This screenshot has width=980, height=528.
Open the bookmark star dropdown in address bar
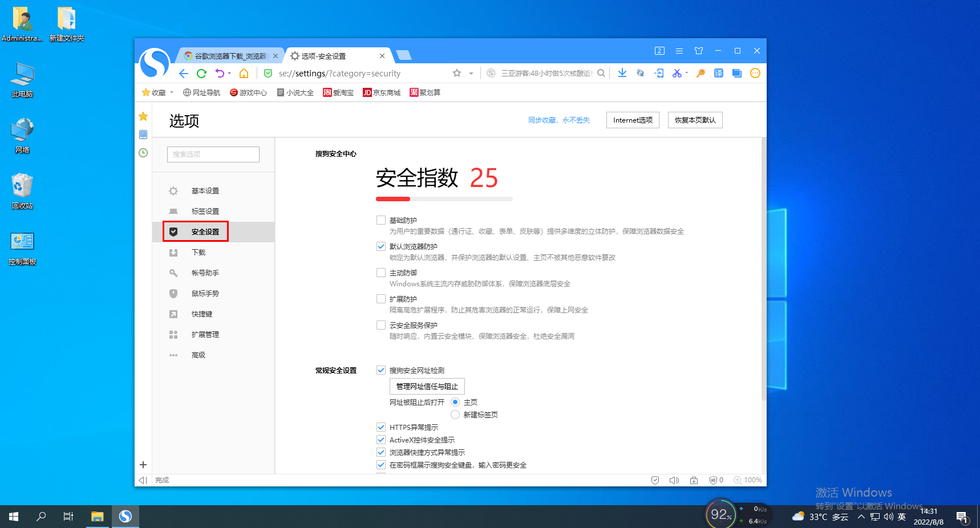point(470,73)
